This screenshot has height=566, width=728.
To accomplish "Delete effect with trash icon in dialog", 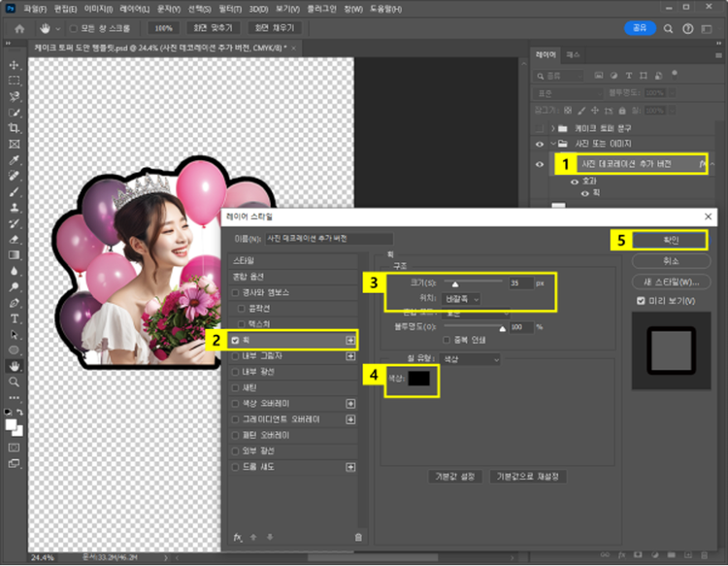I will click(x=358, y=537).
